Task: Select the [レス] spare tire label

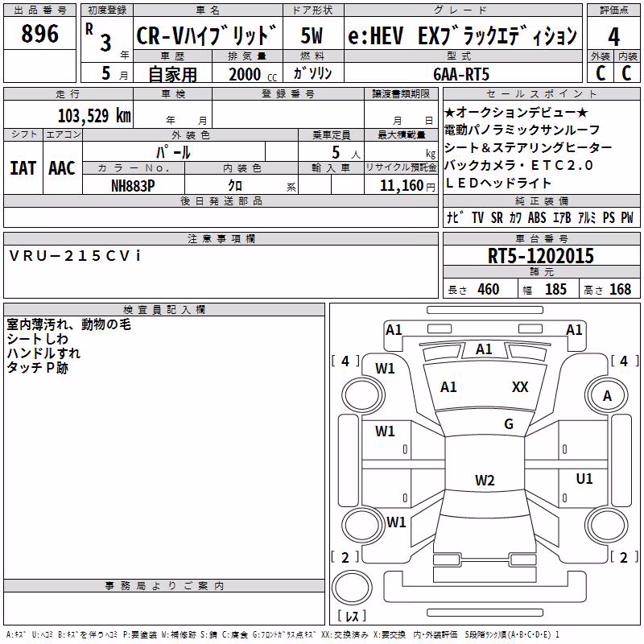Action: click(352, 615)
